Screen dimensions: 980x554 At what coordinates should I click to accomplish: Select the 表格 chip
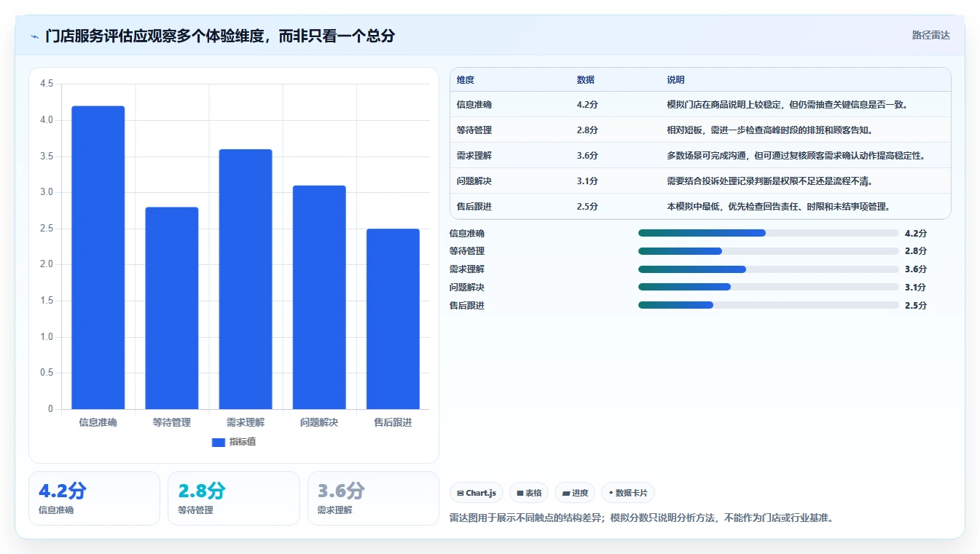[x=529, y=493]
